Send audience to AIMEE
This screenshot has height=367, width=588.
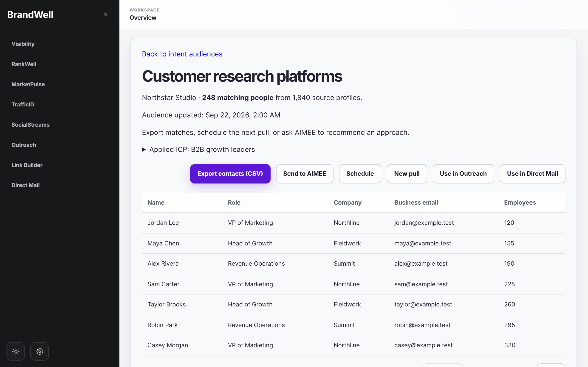[x=304, y=174]
